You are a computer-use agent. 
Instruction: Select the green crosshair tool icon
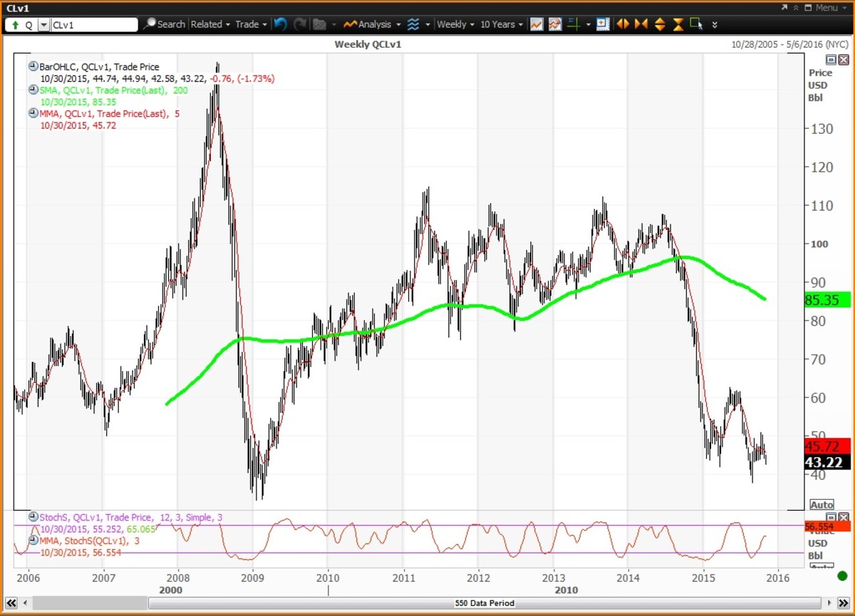[574, 24]
